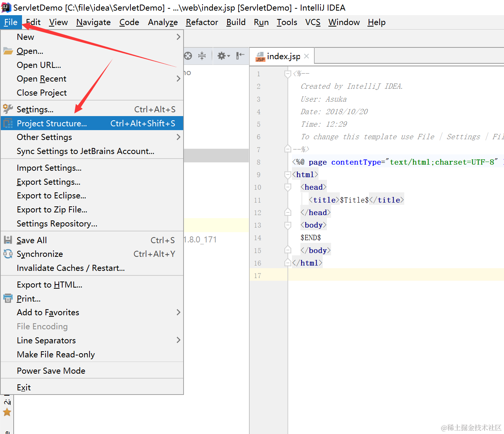The image size is (504, 434).
Task: Choose Sync Settings to JetBrains Account
Action: click(92, 151)
